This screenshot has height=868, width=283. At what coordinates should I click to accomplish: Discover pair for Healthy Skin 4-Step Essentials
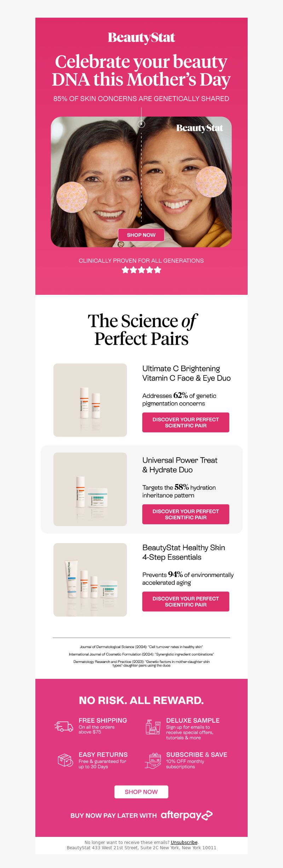tap(186, 601)
